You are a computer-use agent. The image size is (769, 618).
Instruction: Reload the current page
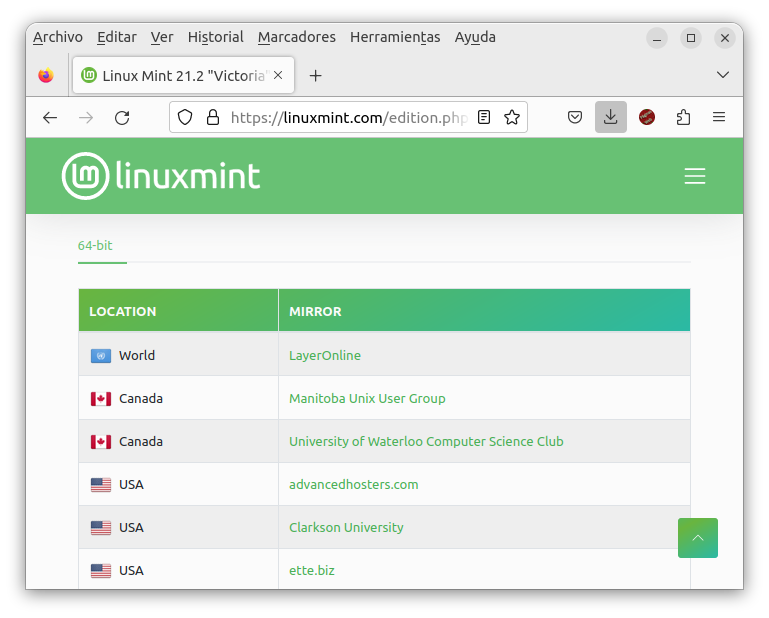coord(122,118)
